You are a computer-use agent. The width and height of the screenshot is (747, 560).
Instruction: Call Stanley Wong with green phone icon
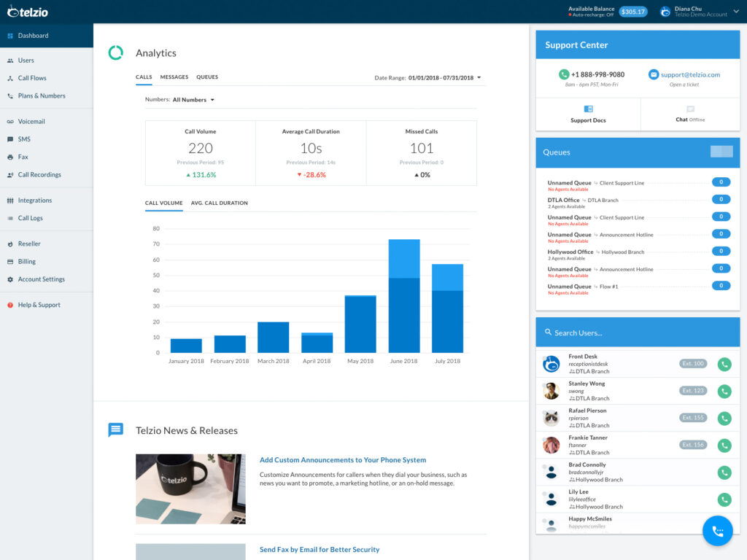point(724,392)
